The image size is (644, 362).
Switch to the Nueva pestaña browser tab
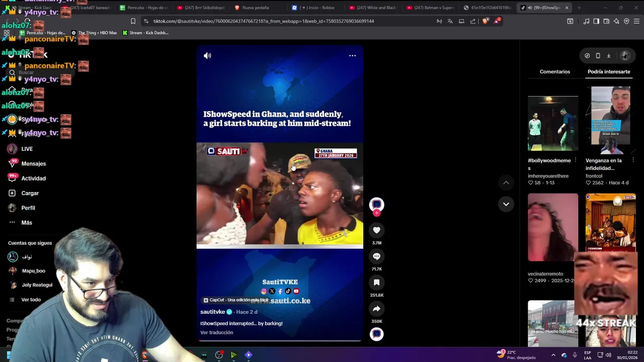256,8
